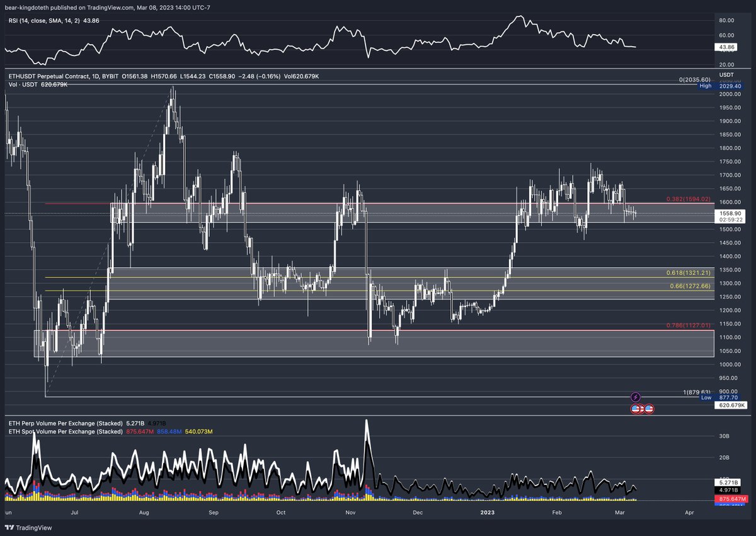Click the purple lightning bolt event icon
The height and width of the screenshot is (536, 756).
[x=636, y=397]
